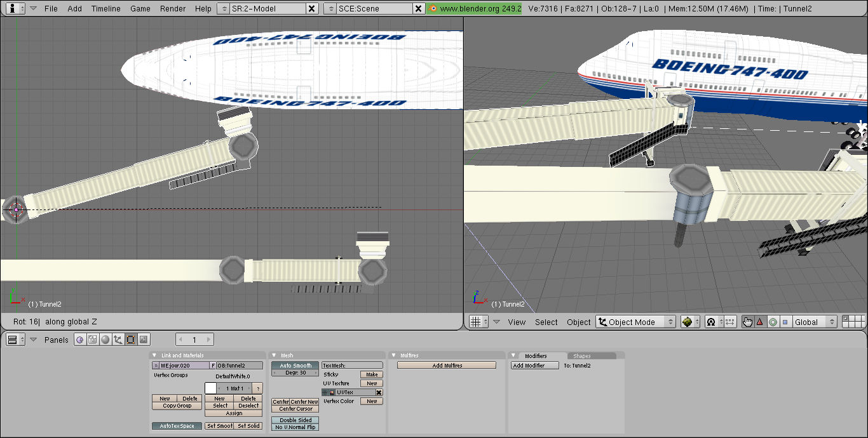The image size is (868, 438).
Task: Switch to the Shading context sphere icon
Action: point(105,340)
